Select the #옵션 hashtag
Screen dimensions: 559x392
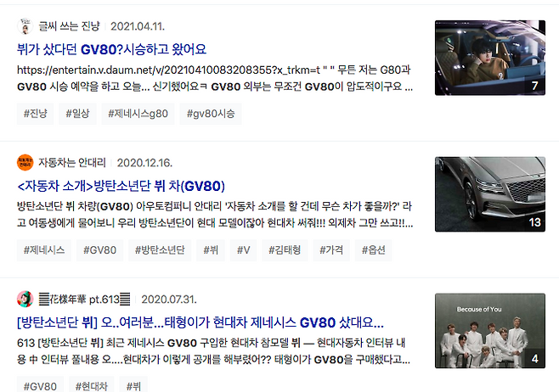pos(373,250)
